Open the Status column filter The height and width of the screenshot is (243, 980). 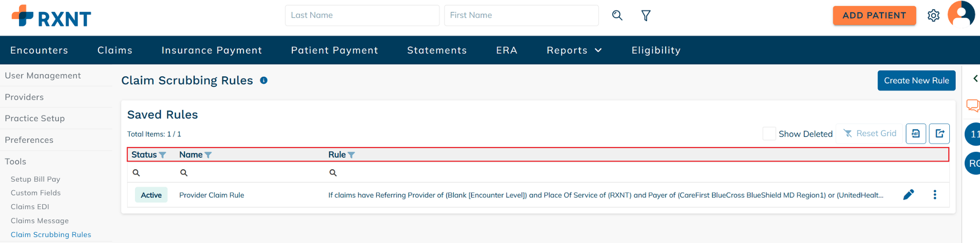pos(163,155)
